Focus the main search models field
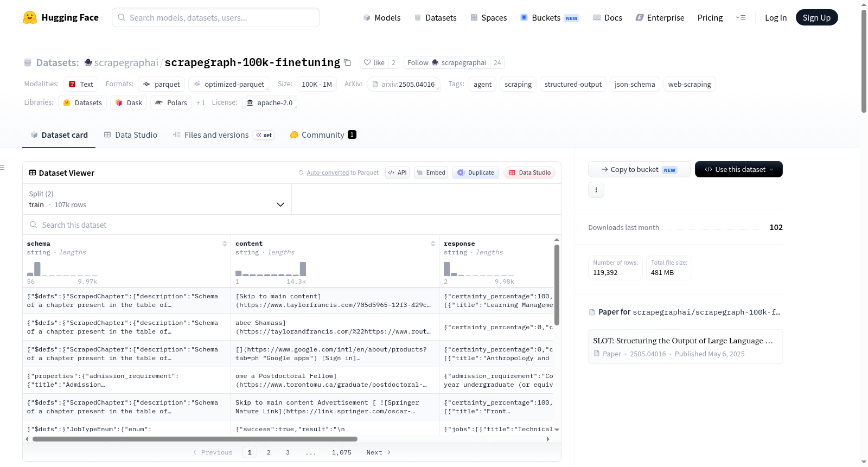The width and height of the screenshot is (868, 467). pos(216,17)
